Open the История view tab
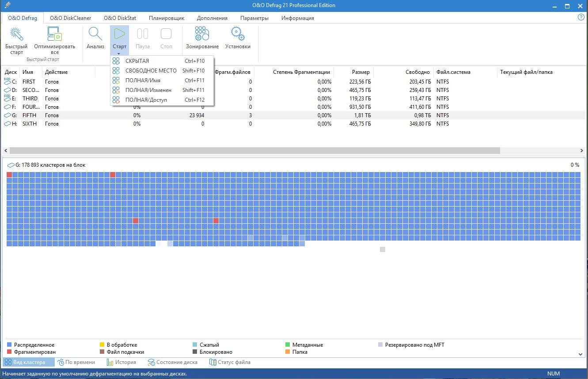Viewport: 588px width, 379px height. point(121,362)
